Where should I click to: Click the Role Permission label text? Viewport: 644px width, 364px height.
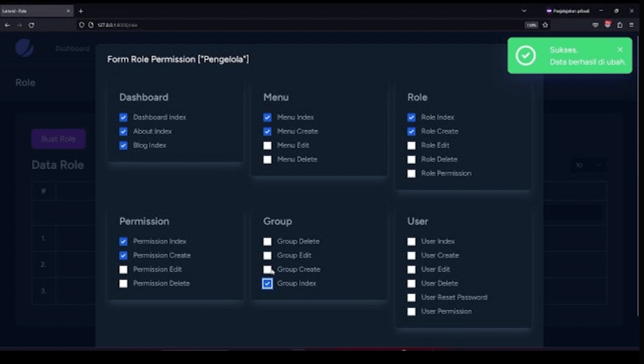[446, 173]
